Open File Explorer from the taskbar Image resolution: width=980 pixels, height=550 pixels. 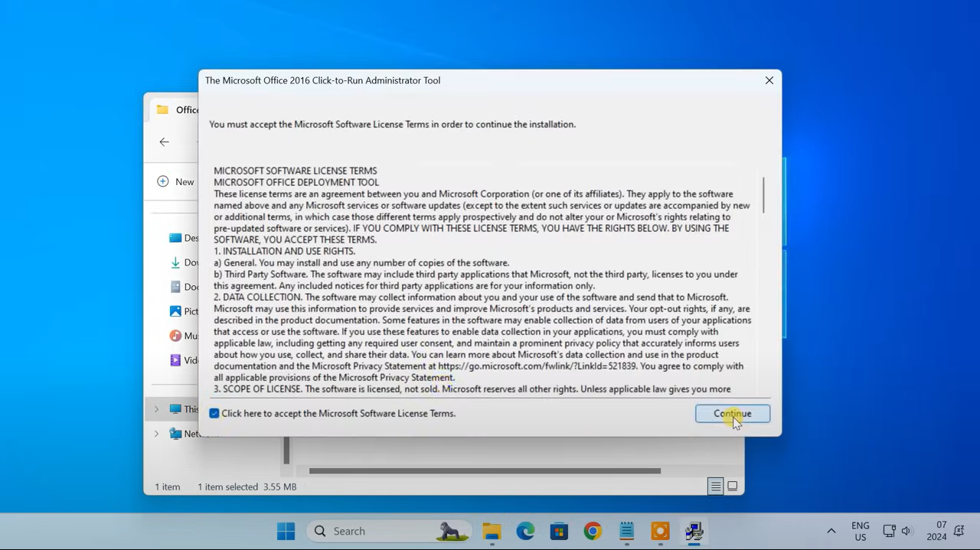pyautogui.click(x=492, y=531)
